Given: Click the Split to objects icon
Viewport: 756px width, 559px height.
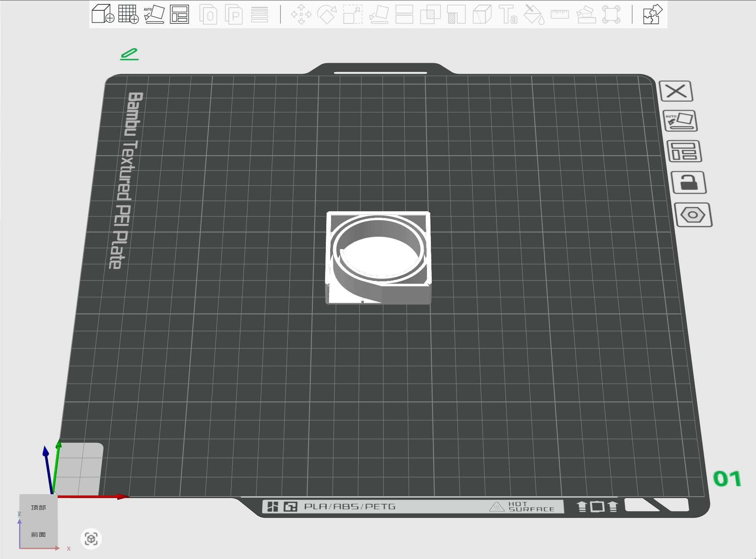Looking at the screenshot, I should pos(208,15).
